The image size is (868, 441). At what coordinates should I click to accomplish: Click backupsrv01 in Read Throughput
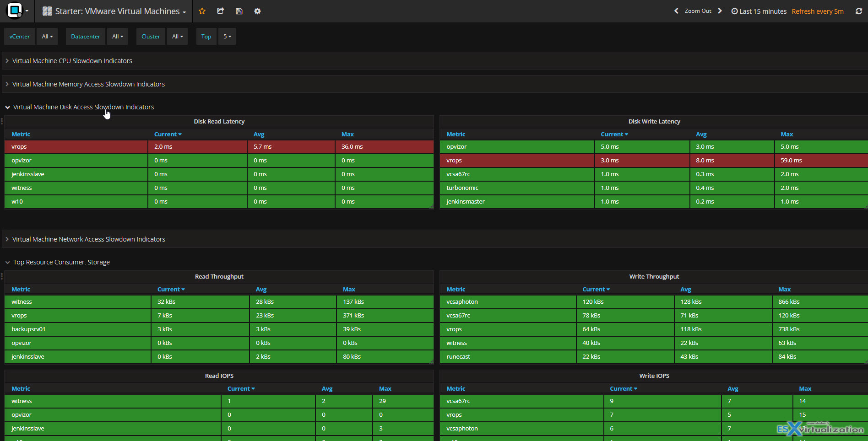pyautogui.click(x=28, y=329)
